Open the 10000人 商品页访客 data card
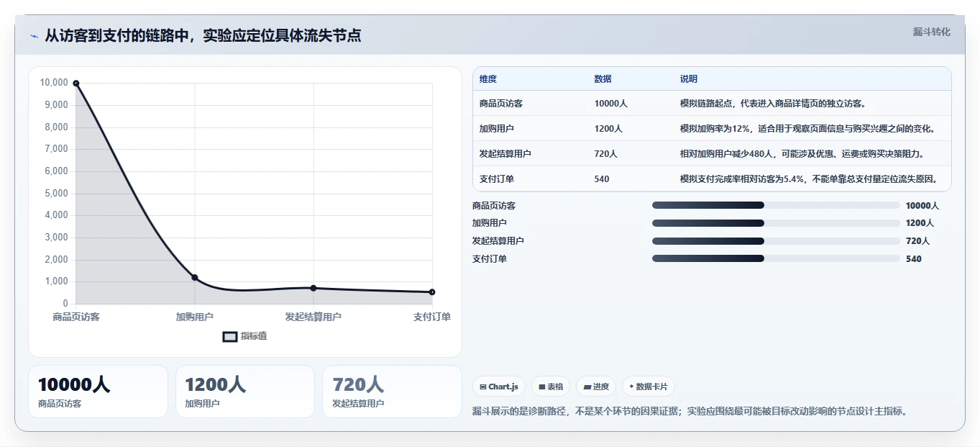This screenshot has height=447, width=980. pos(98,392)
